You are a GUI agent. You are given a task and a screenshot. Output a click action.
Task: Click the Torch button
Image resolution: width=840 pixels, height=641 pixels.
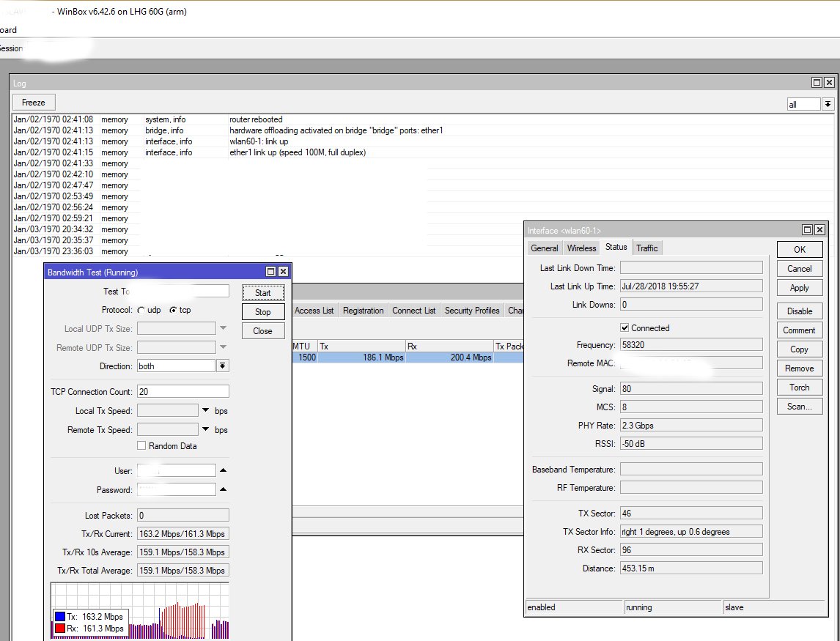coord(799,388)
